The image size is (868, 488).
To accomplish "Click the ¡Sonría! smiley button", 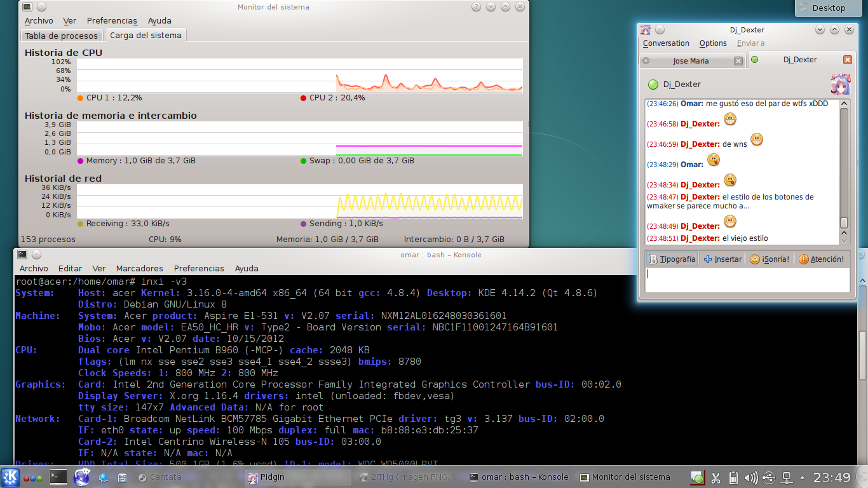I will tap(770, 259).
